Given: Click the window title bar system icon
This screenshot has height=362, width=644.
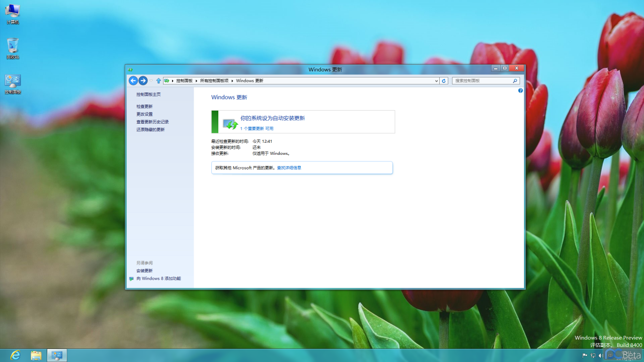Looking at the screenshot, I should pos(130,69).
